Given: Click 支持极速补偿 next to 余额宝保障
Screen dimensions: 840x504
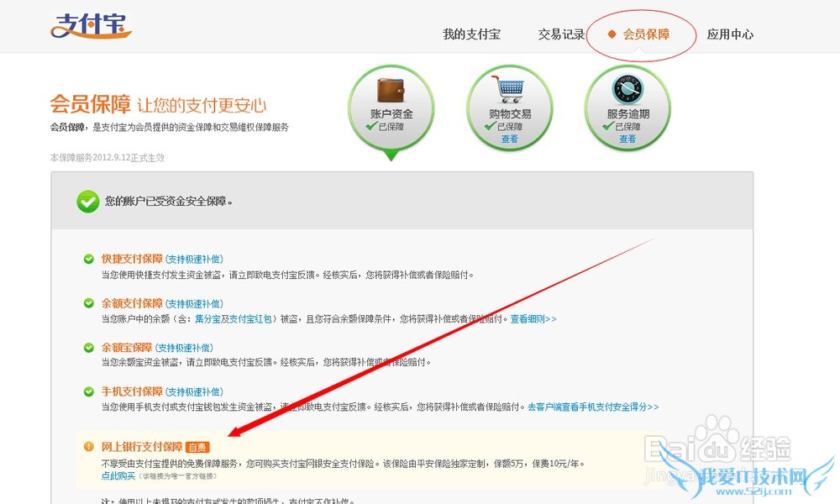Looking at the screenshot, I should point(184,348).
